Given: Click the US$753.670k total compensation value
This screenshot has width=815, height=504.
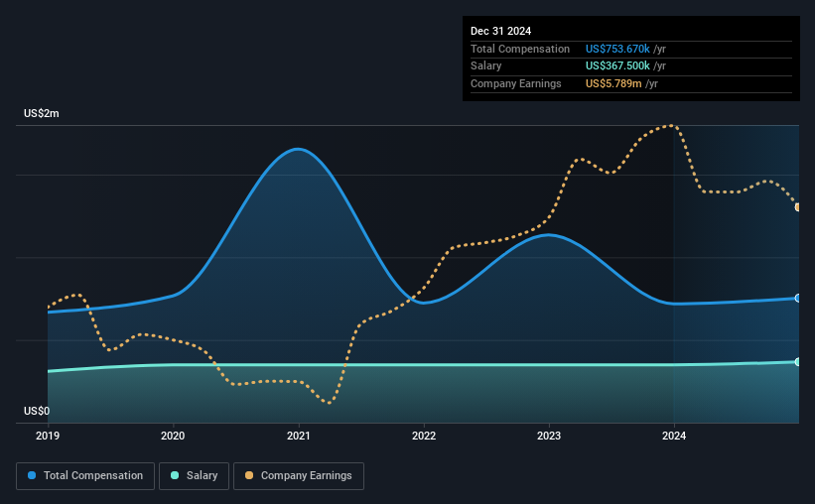Looking at the screenshot, I should pos(617,49).
